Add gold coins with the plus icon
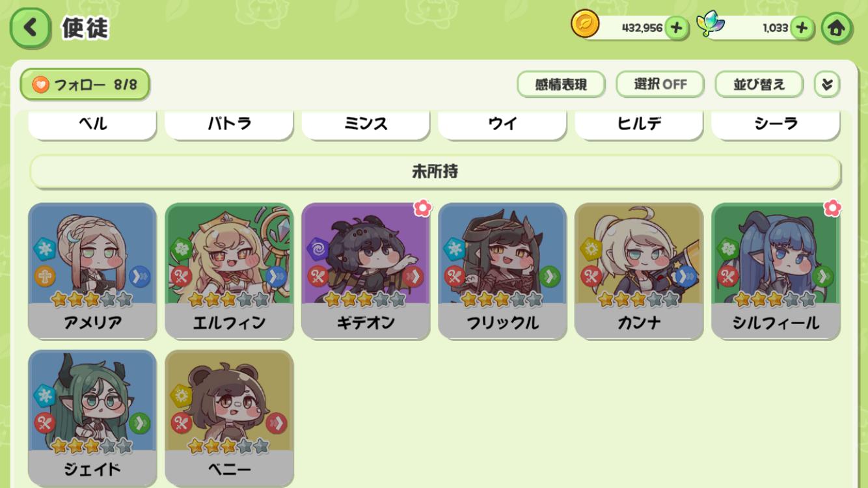Viewport: 868px width, 488px height. [677, 28]
